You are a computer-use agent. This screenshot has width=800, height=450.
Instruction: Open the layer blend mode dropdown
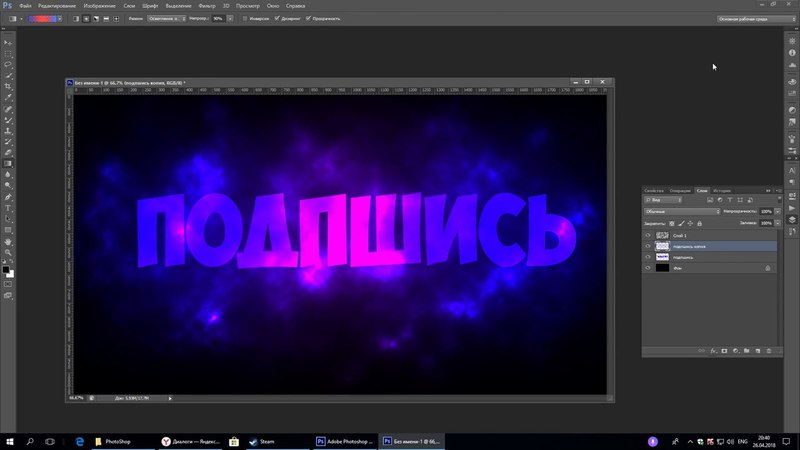682,212
